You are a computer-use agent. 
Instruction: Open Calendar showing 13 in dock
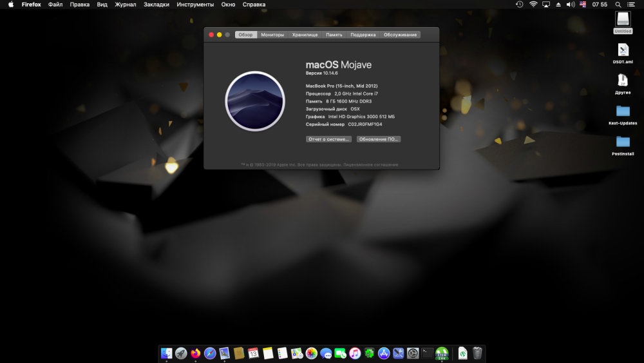coord(253,353)
